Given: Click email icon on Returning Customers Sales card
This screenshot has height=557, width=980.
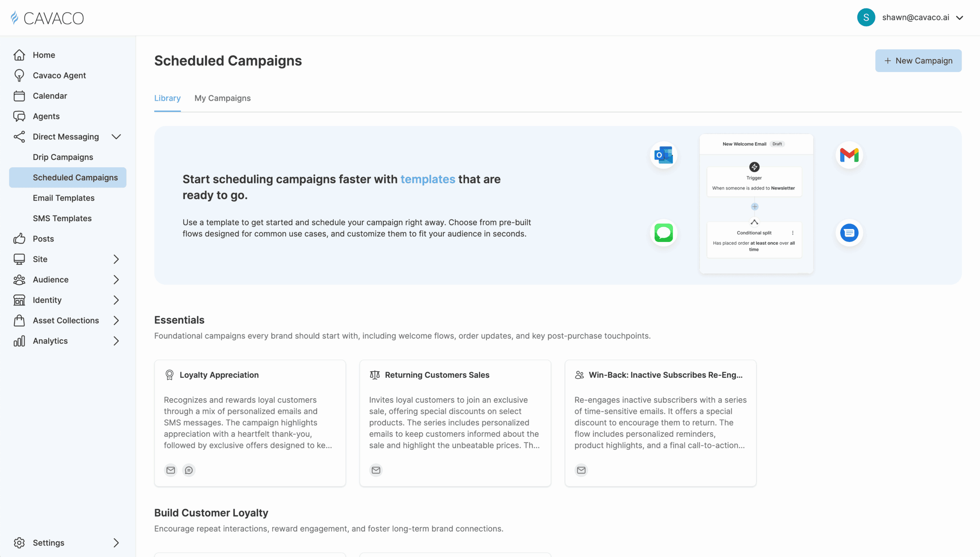Looking at the screenshot, I should 376,470.
